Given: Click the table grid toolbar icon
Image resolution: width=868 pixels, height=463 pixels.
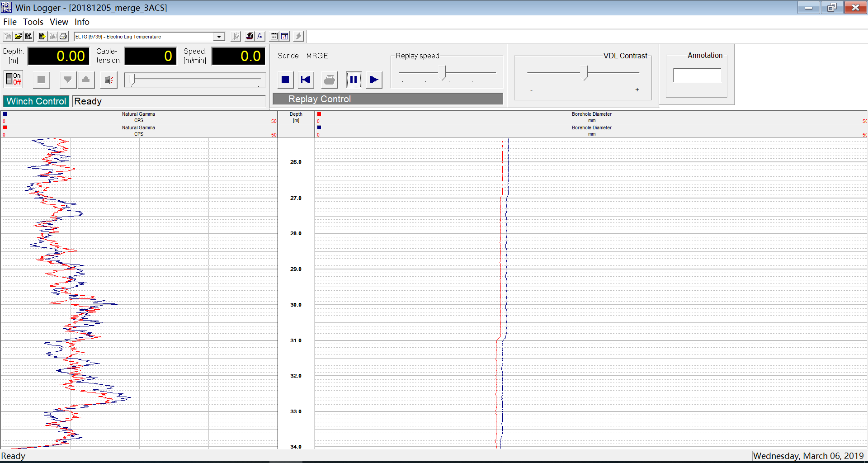Looking at the screenshot, I should 274,37.
